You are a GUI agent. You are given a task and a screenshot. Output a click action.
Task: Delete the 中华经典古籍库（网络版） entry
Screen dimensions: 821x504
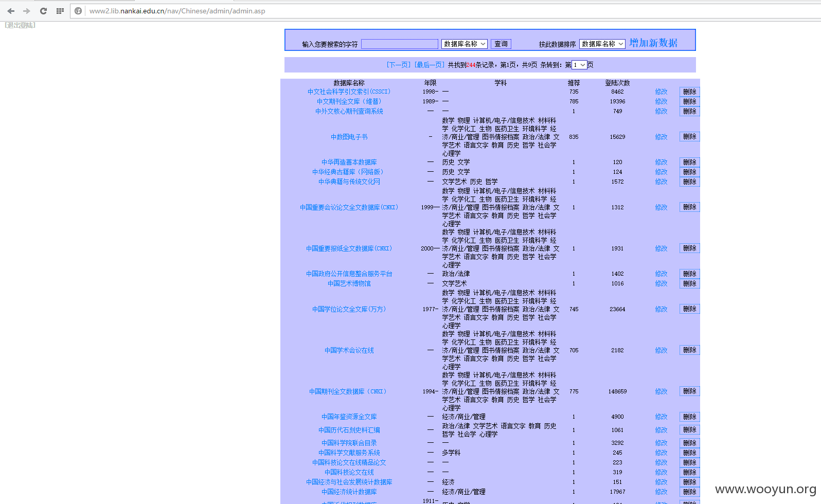click(x=690, y=172)
